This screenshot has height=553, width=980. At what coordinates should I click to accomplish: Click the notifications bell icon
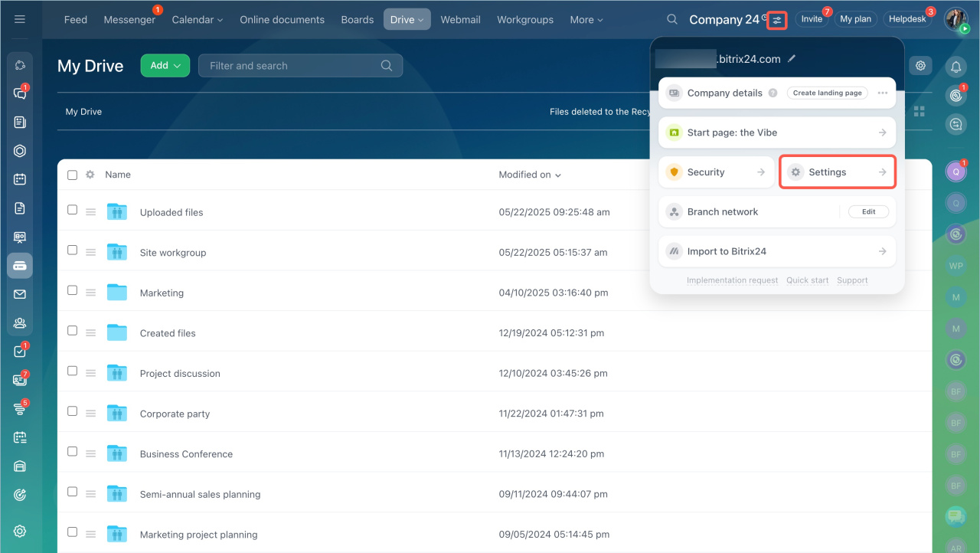pyautogui.click(x=955, y=67)
